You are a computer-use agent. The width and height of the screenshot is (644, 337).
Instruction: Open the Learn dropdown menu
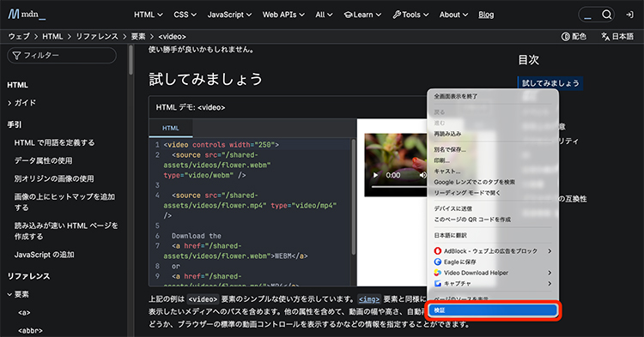[x=362, y=15]
